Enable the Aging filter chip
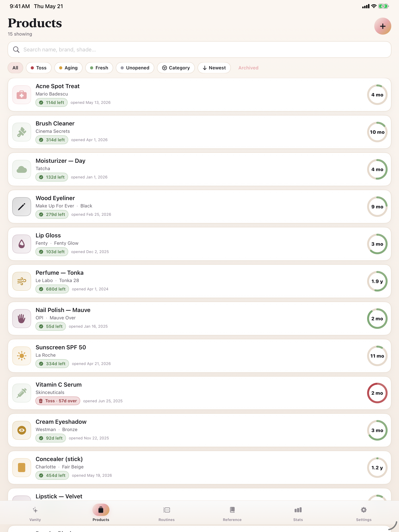The image size is (399, 532). tap(68, 68)
